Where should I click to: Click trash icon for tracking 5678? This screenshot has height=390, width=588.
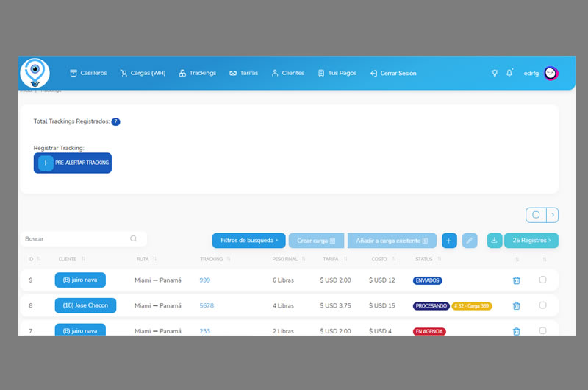tap(516, 306)
